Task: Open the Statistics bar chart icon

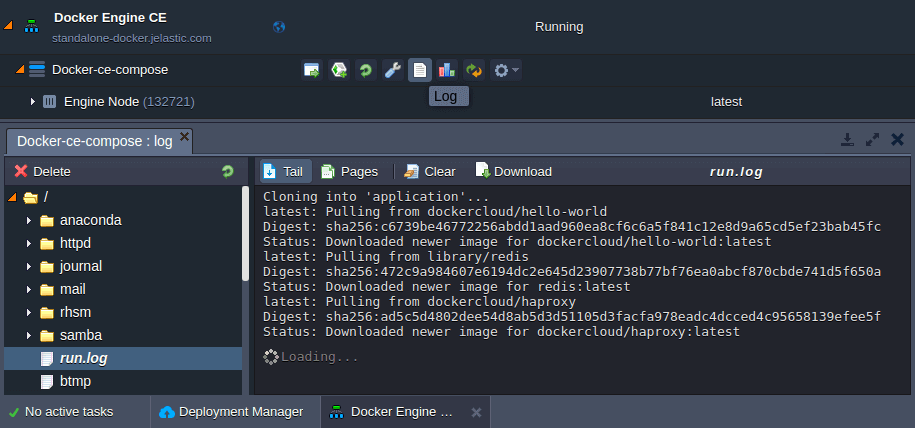Action: tap(447, 70)
